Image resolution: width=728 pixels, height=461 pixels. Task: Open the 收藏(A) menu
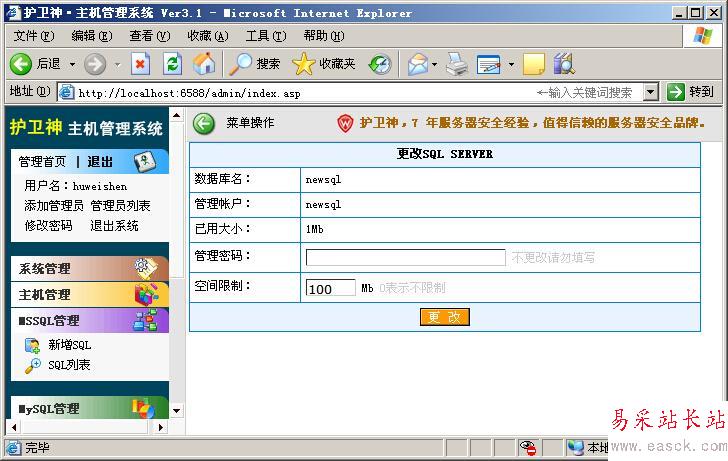[208, 36]
